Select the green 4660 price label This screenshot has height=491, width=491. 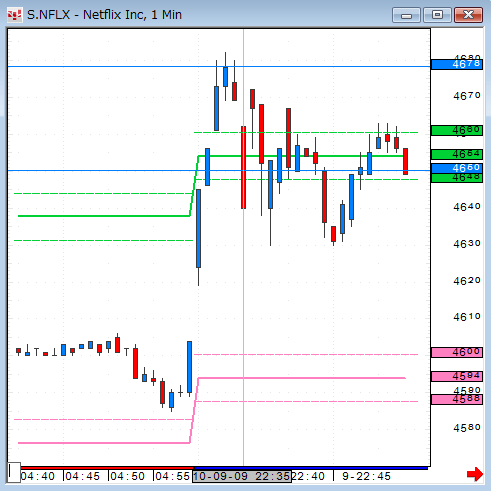coord(457,130)
